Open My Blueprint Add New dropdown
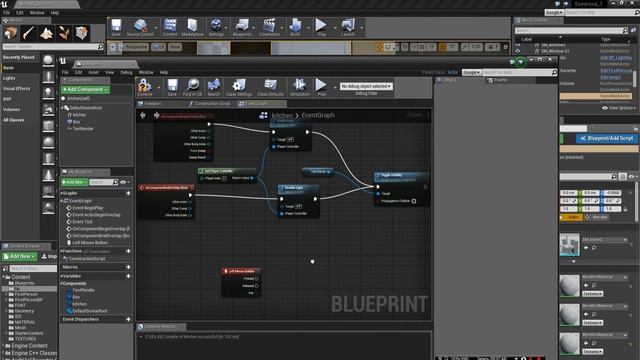The width and height of the screenshot is (640, 360). 74,182
